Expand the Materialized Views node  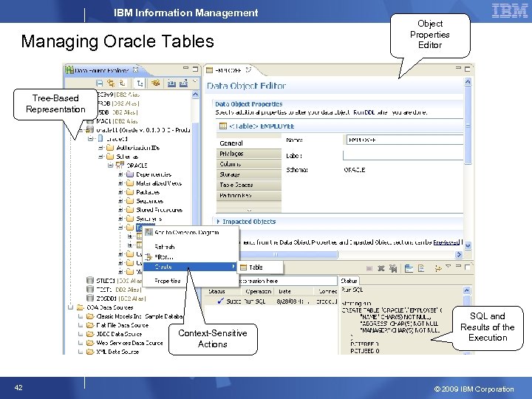coord(120,183)
